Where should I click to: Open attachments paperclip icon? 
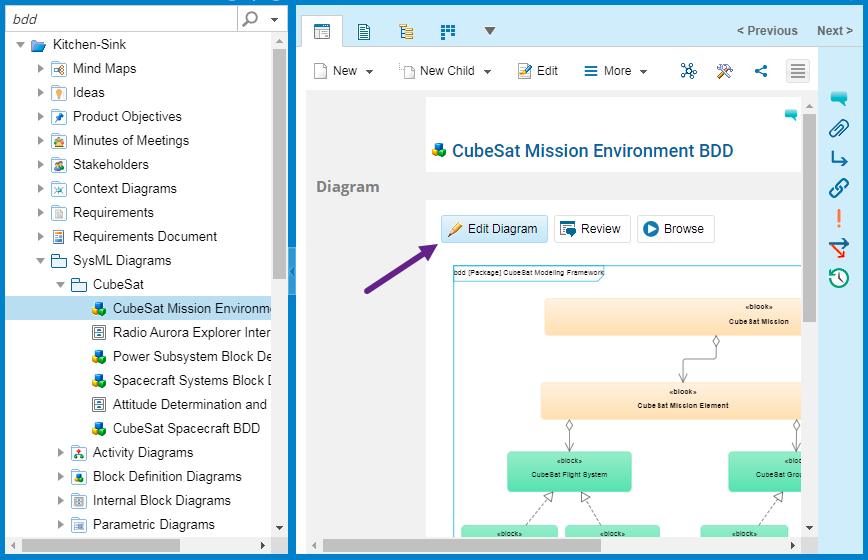839,128
